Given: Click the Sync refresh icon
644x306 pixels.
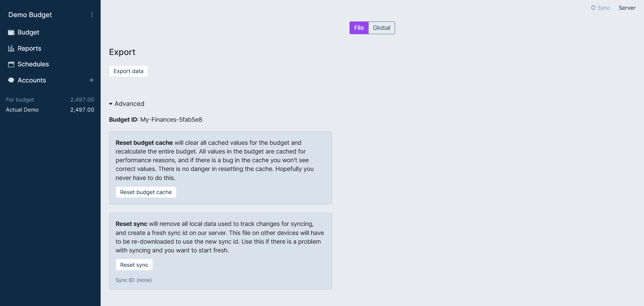Looking at the screenshot, I should (x=593, y=8).
